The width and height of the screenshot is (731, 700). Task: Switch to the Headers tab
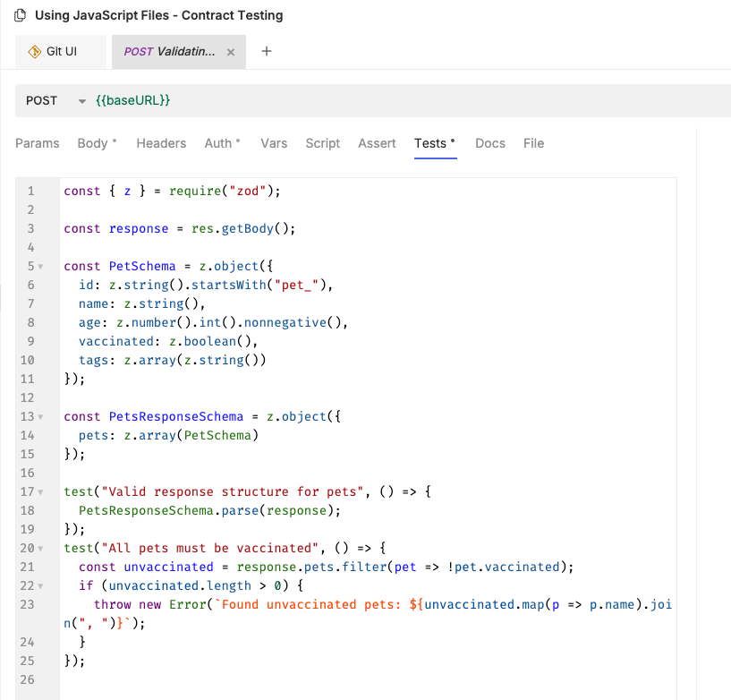(161, 143)
